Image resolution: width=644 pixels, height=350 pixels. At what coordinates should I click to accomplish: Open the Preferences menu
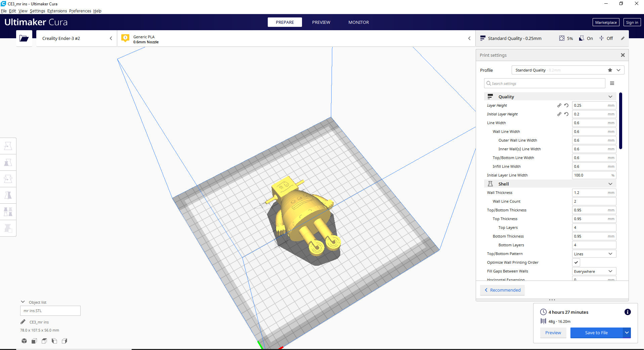pos(80,11)
